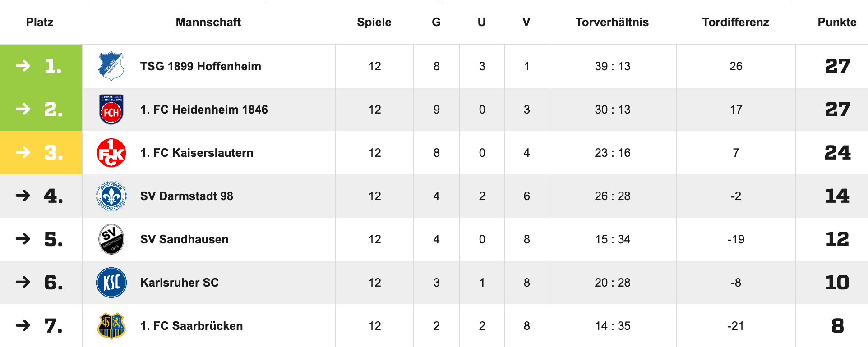Screen dimensions: 868x347
Task: Click the arrow icon beside rank 4
Action: point(23,196)
